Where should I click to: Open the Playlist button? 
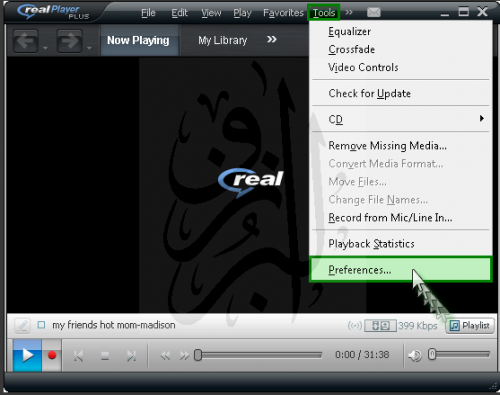click(470, 325)
